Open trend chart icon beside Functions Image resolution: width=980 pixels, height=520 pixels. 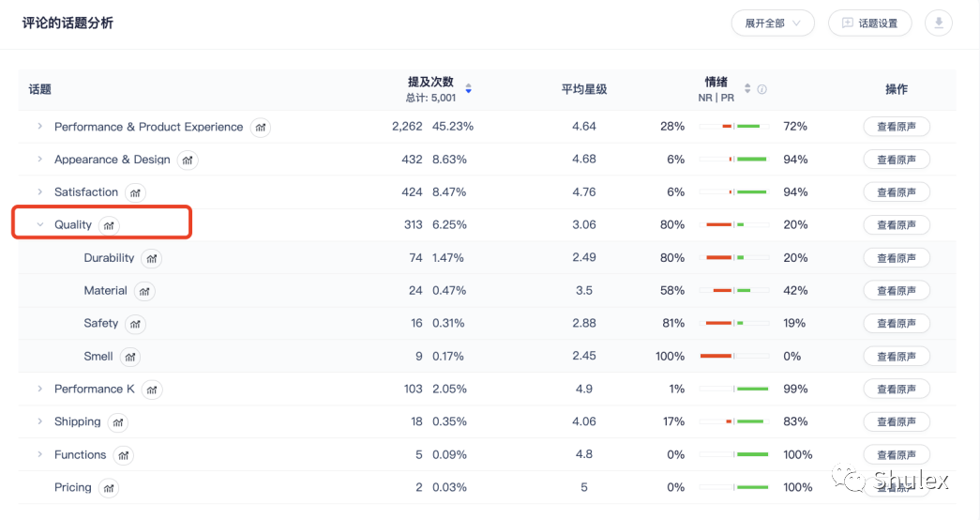pos(123,455)
